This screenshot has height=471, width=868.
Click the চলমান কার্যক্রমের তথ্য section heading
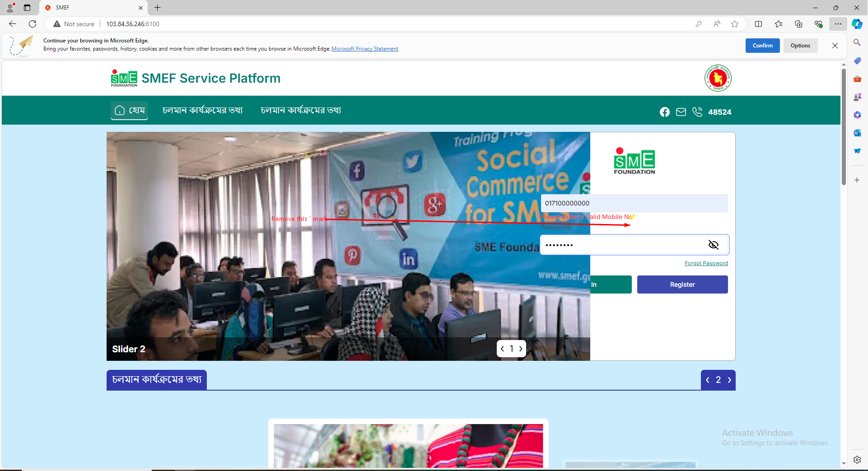(157, 380)
